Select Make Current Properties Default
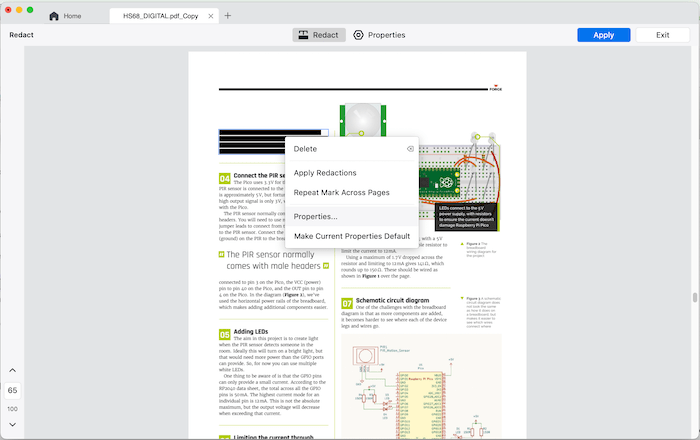This screenshot has height=440, width=700. [x=351, y=236]
